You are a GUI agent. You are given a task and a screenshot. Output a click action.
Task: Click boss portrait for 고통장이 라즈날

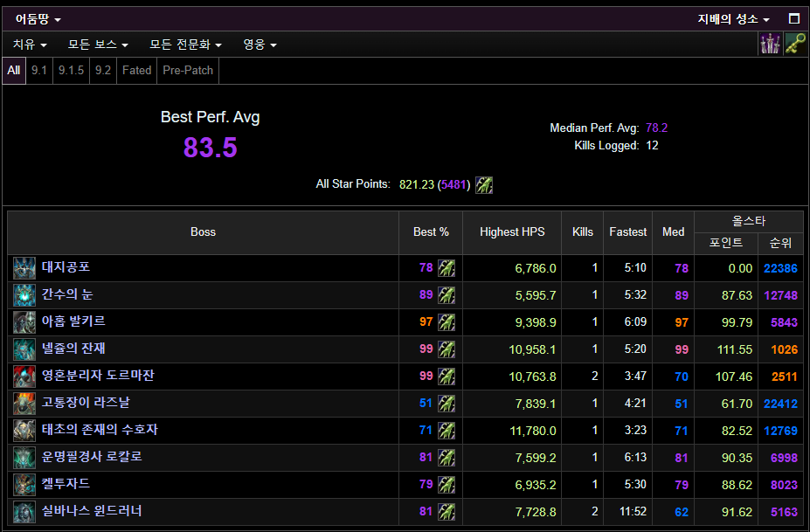24,404
